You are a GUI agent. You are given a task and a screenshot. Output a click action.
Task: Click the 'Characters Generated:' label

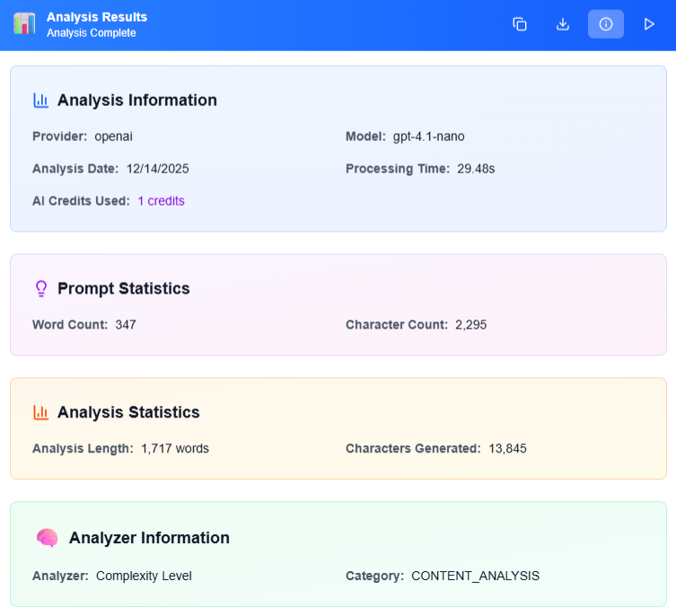tap(413, 449)
